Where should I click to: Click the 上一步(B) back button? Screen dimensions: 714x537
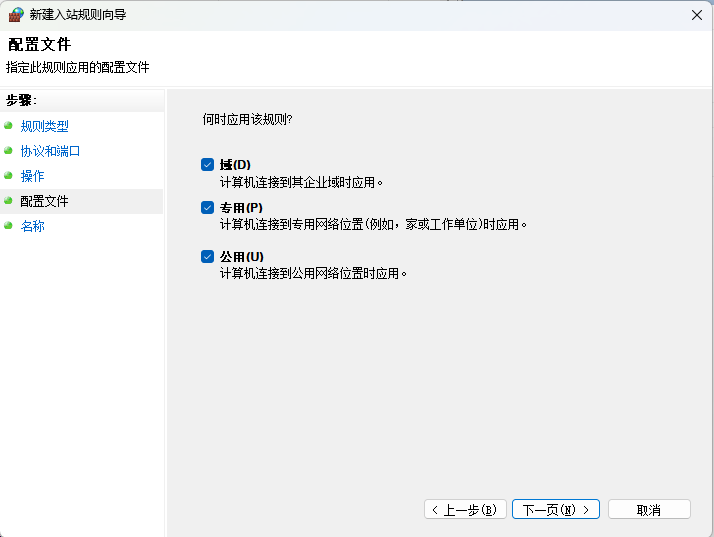click(465, 509)
